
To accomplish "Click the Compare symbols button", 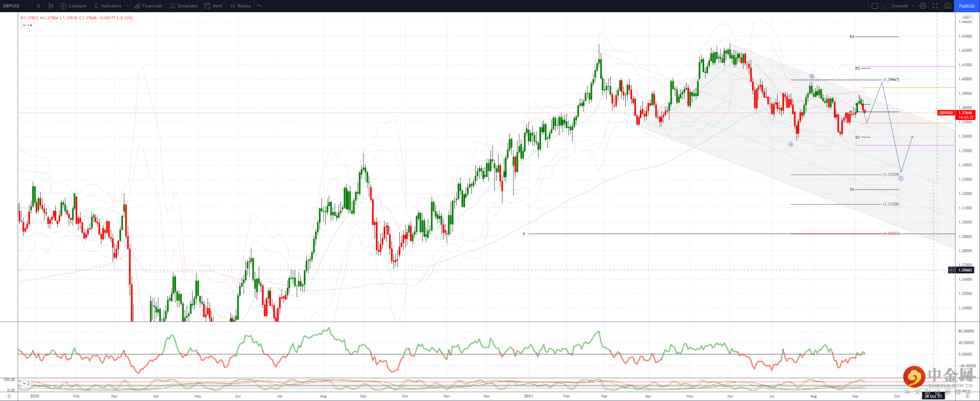I will pos(73,6).
